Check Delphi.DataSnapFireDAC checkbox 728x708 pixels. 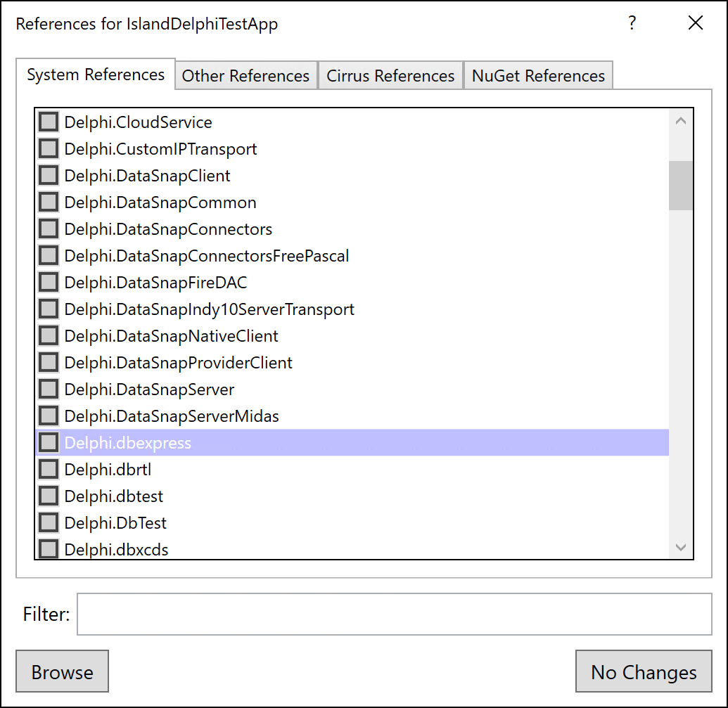[49, 282]
